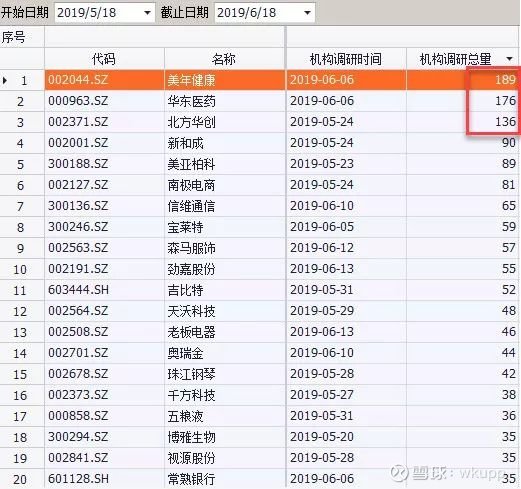This screenshot has width=521, height=489.
Task: Click the 代码 column header
Action: tap(104, 59)
